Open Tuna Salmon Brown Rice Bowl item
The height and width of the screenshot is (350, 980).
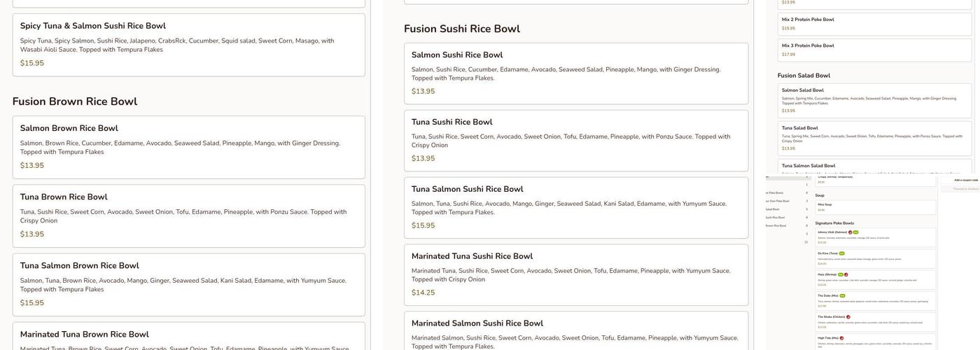click(x=188, y=283)
